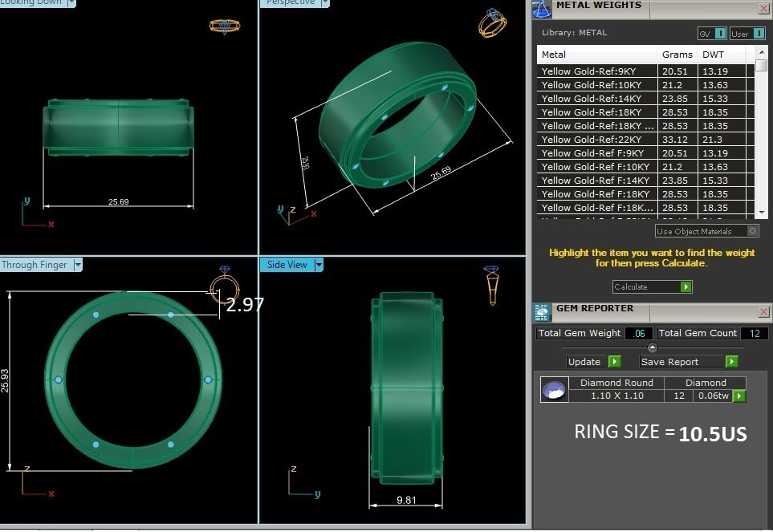Open the Perspective viewport dropdown arrow
Viewport: 773px width, 532px height.
coord(323,2)
